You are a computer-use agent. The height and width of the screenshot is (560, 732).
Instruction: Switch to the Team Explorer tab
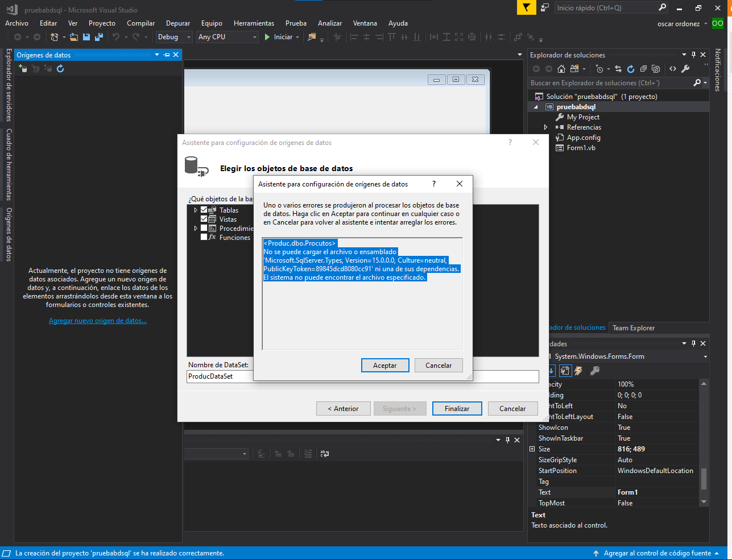click(634, 328)
